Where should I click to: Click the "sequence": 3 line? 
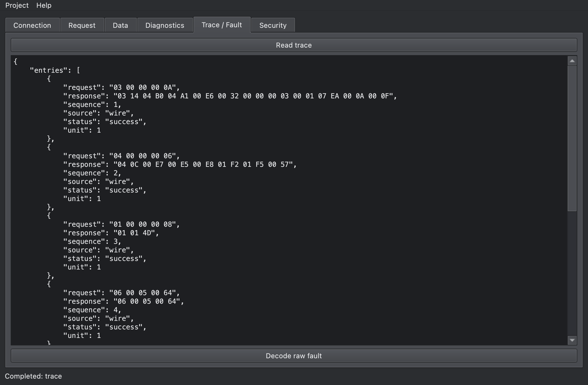pos(92,241)
